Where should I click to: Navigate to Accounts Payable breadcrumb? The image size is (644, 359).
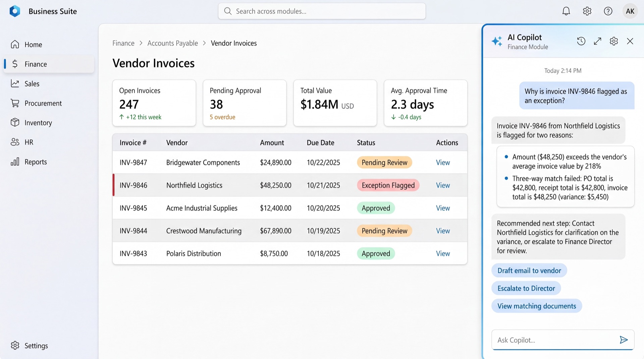pos(173,43)
